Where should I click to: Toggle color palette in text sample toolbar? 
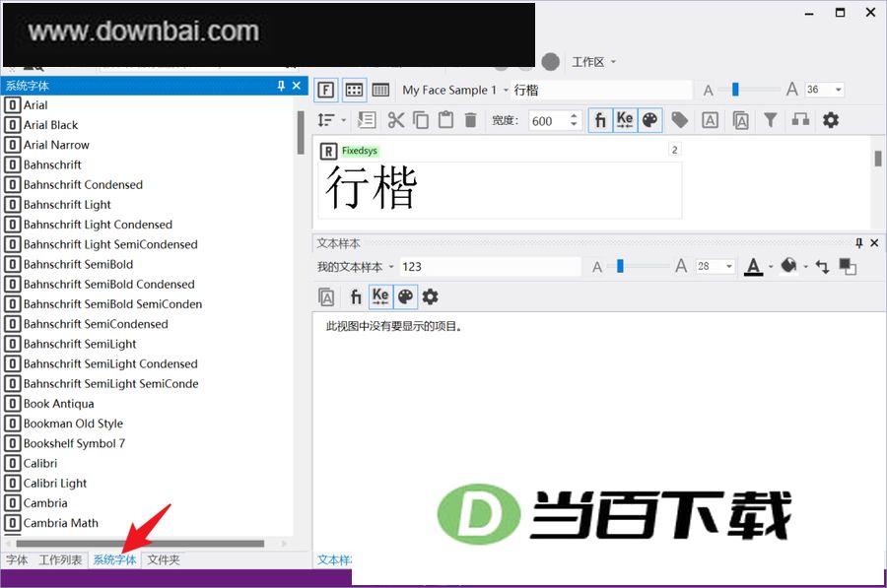click(406, 296)
